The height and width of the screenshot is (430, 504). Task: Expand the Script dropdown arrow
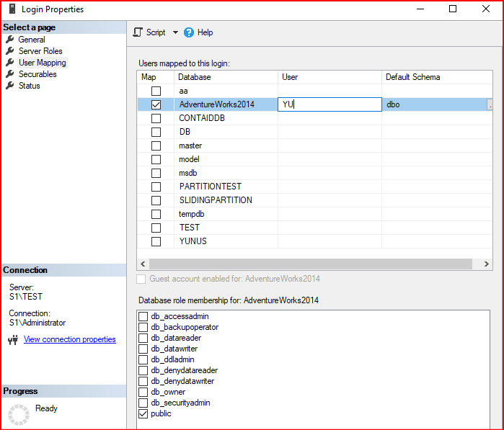(175, 32)
